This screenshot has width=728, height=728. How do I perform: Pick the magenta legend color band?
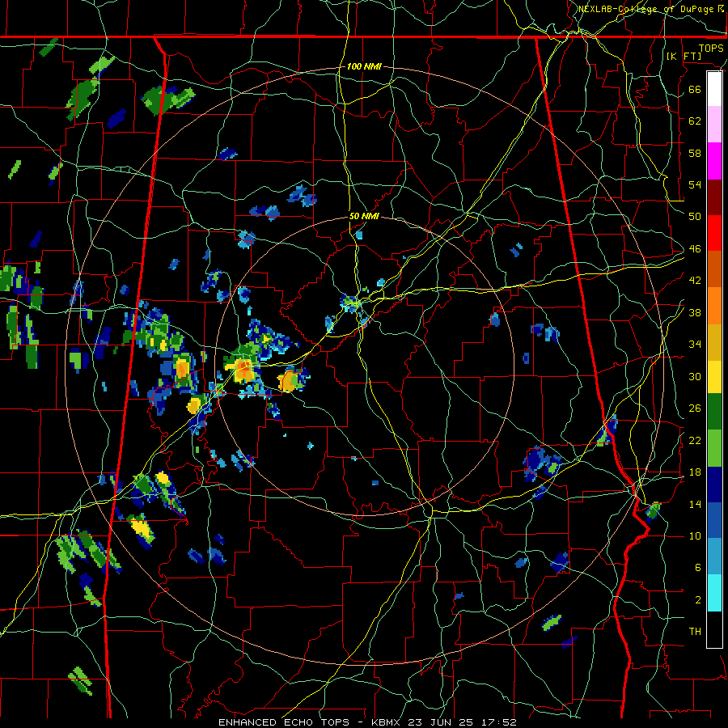click(714, 161)
